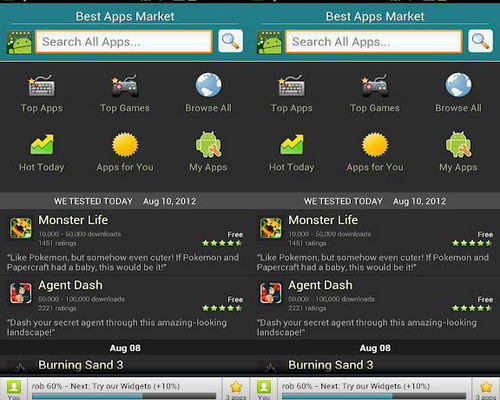Click Monster Life star rating, right screen
Image resolution: width=500 pixels, height=400 pixels.
[472, 243]
